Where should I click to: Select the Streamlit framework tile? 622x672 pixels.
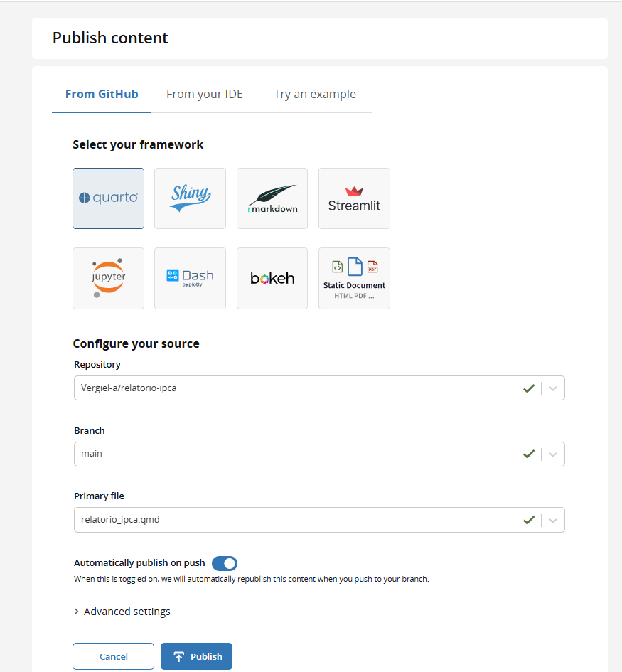click(354, 198)
